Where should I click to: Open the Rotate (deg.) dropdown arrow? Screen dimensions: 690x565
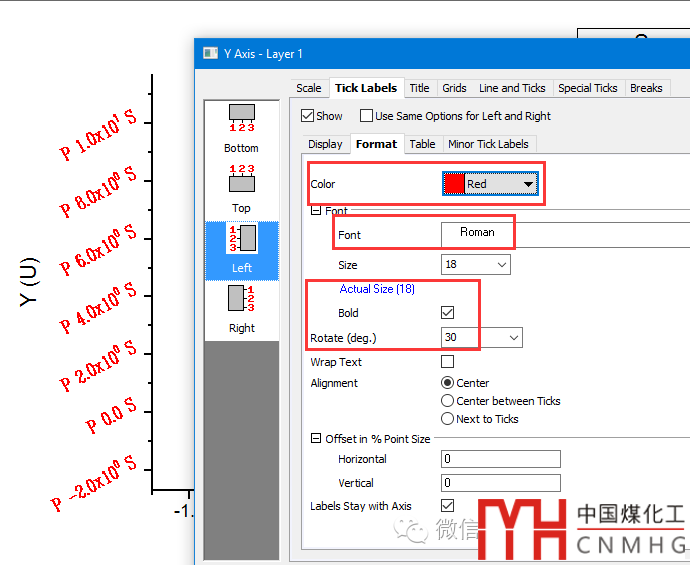click(513, 338)
